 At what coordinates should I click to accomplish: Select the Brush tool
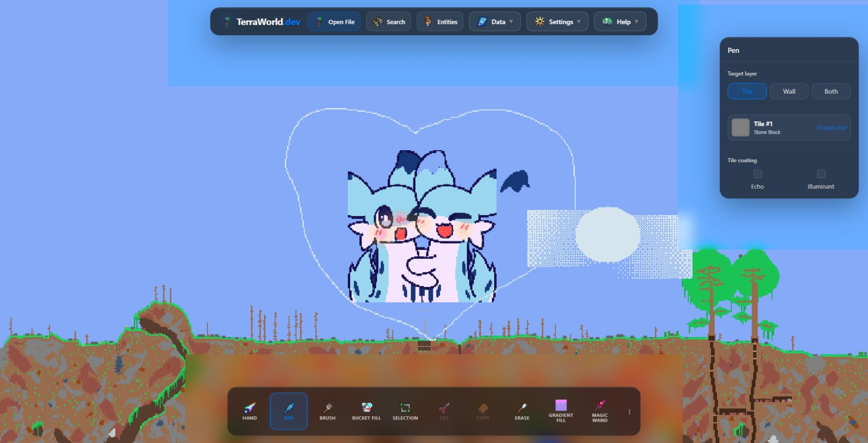tap(327, 411)
